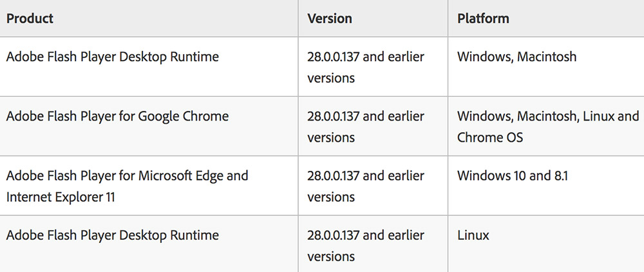Click version cell for Microsoft Edge row
The height and width of the screenshot is (272, 644).
(x=373, y=186)
